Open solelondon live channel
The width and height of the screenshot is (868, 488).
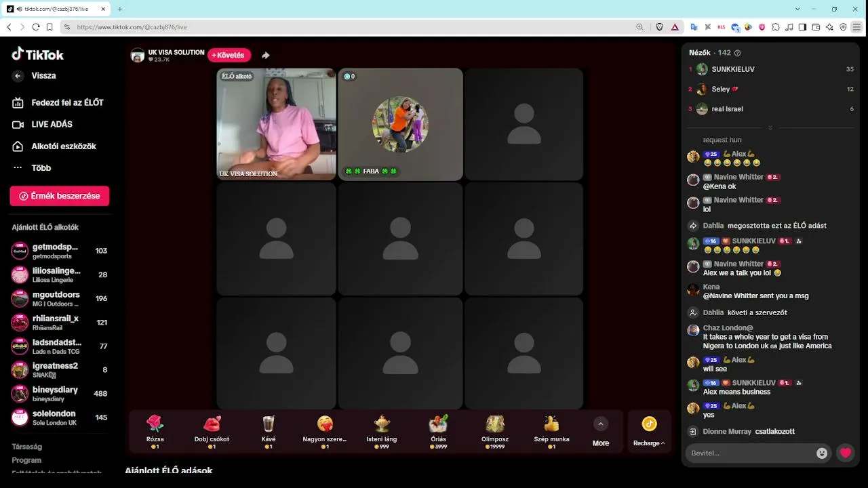[x=60, y=417]
